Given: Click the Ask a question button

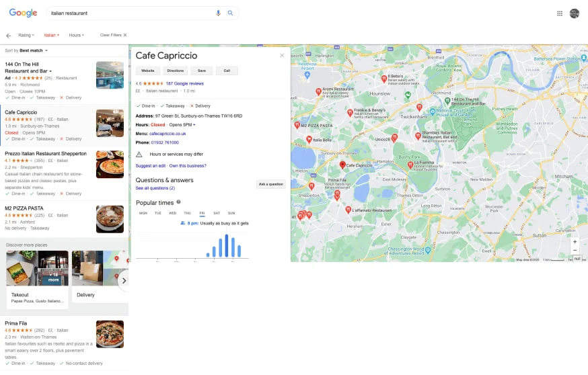Looking at the screenshot, I should (270, 184).
